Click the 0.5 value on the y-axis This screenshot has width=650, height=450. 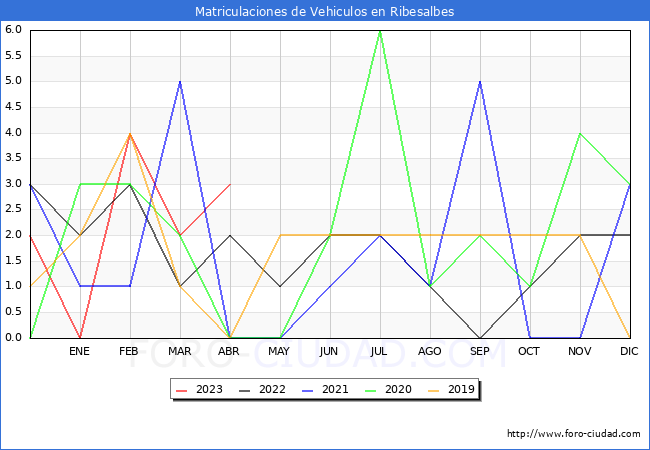[x=13, y=312]
